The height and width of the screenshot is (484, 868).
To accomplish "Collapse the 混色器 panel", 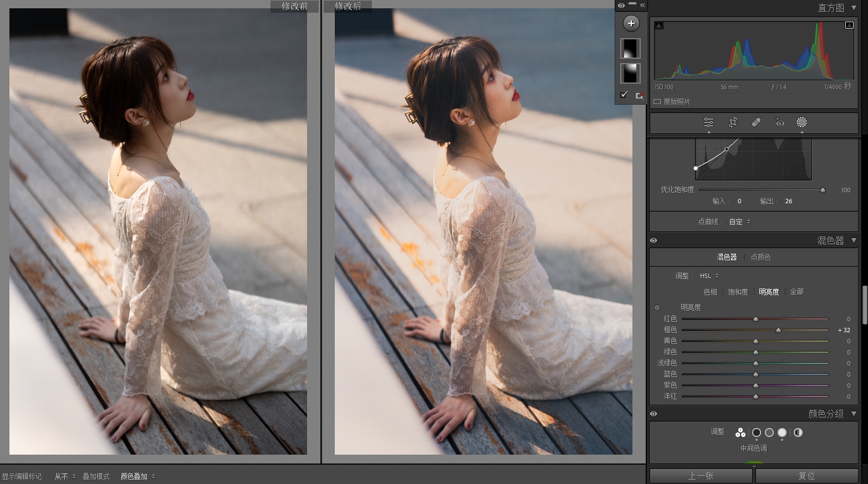I will pos(854,240).
